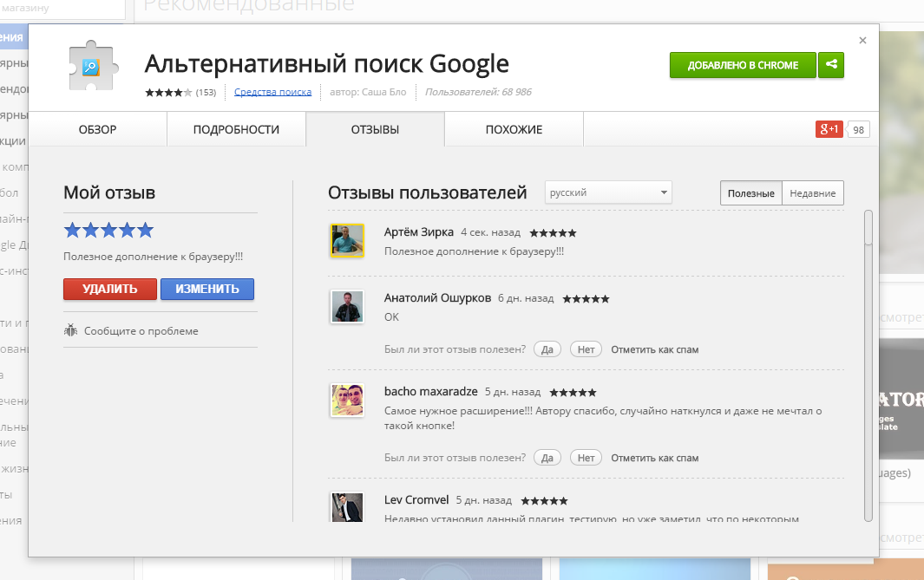
Task: Click the reviews list scrollbar
Action: point(868,365)
